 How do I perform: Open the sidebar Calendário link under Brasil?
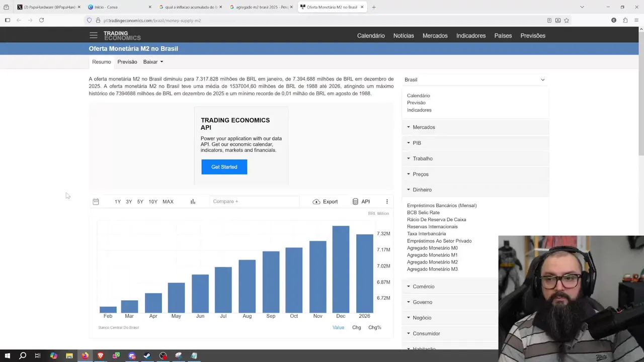(419, 96)
